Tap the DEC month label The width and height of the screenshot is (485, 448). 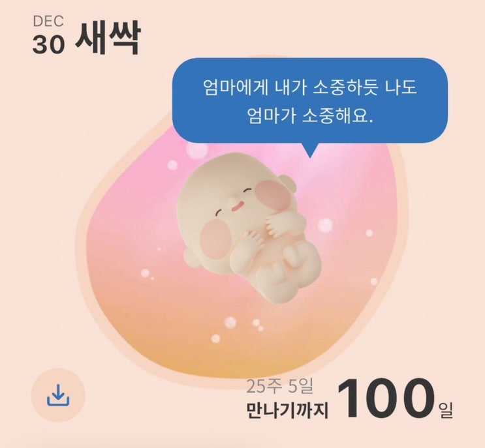48,22
